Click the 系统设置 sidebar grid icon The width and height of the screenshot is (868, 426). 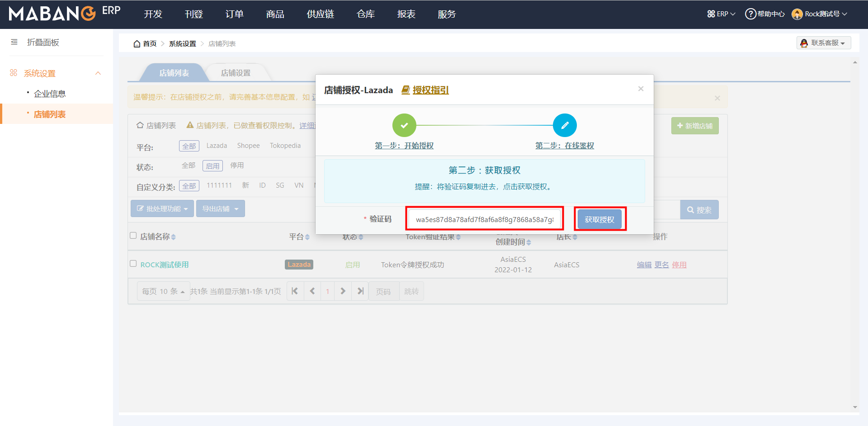(14, 73)
